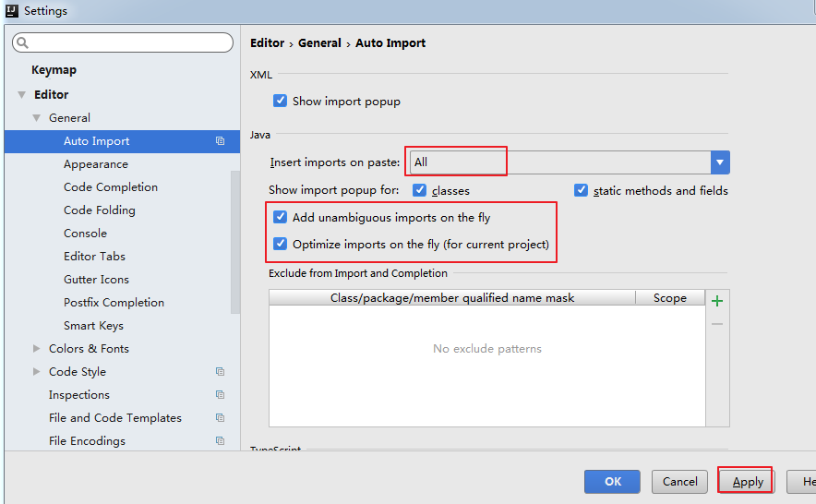The height and width of the screenshot is (504, 816).
Task: Click the settings tree vertical scrollbar
Action: (235, 242)
